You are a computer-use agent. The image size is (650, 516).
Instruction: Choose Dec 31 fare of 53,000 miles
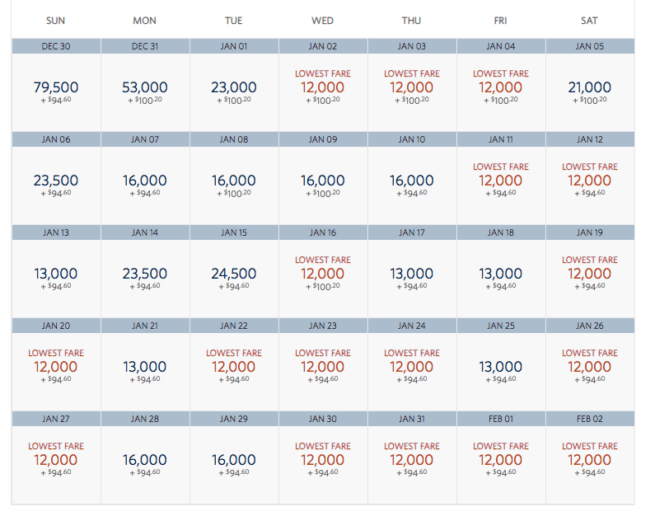click(145, 92)
